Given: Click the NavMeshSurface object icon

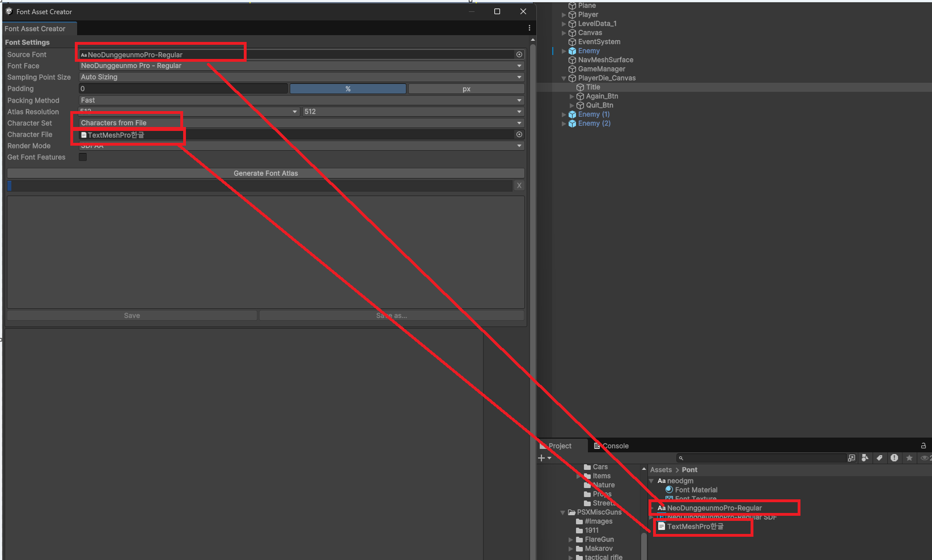Looking at the screenshot, I should [572, 60].
